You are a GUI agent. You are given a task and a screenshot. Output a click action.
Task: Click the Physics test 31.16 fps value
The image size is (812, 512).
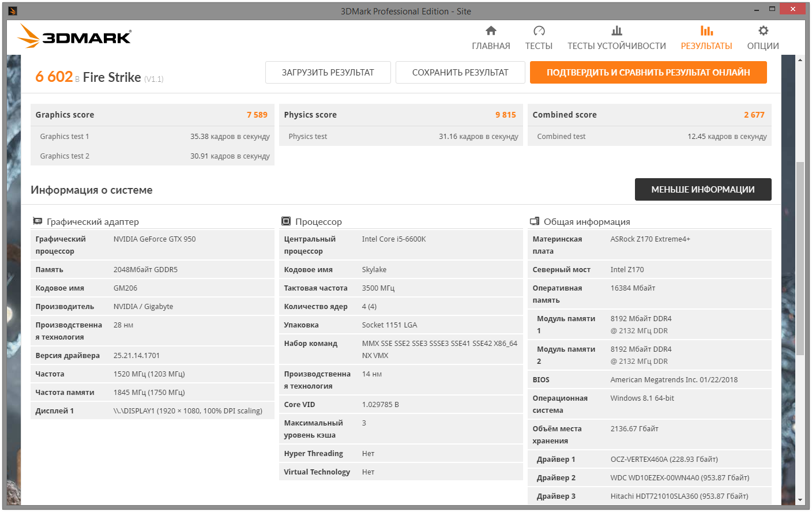[x=479, y=137]
